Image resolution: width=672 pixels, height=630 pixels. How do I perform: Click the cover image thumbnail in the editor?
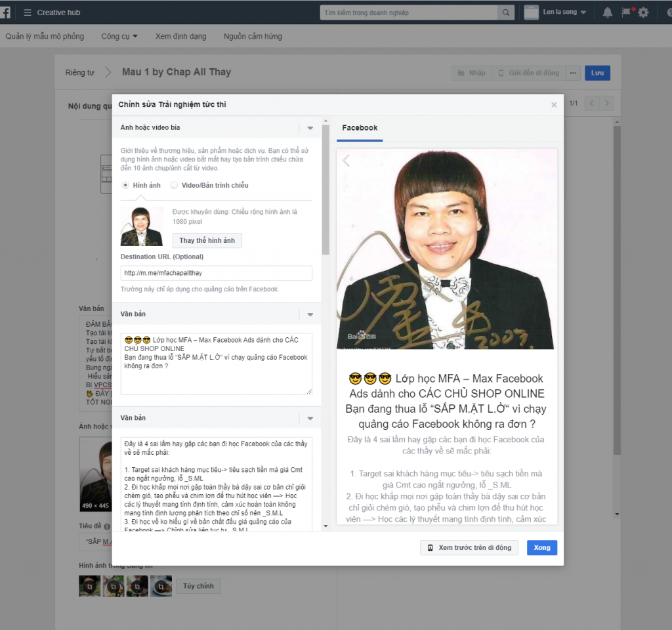[142, 226]
